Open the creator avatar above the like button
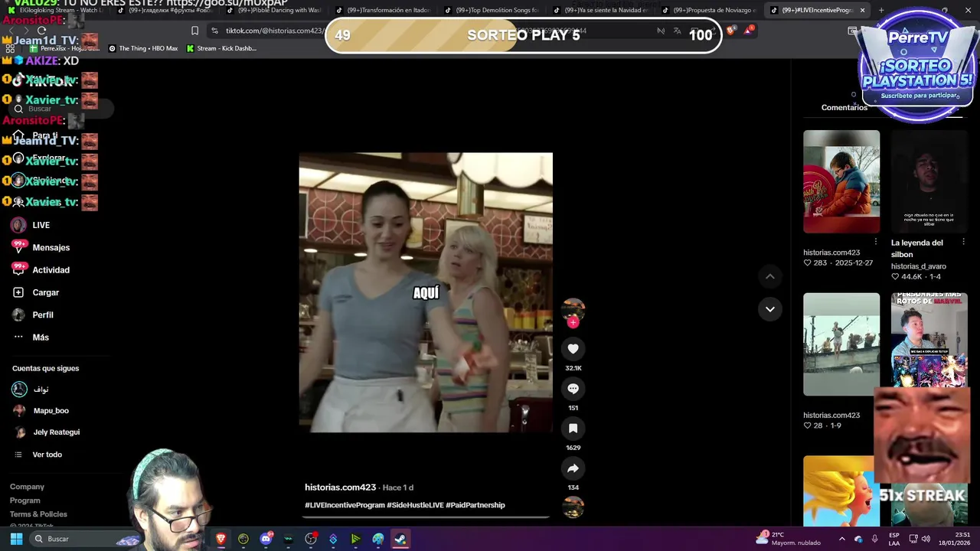980x551 pixels. (573, 309)
